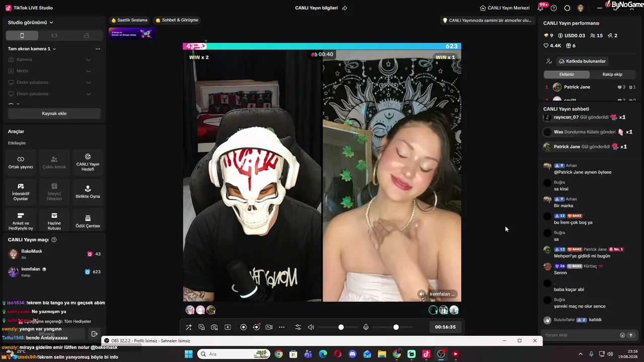Image resolution: width=644 pixels, height=362 pixels.
Task: Click the iremfalan mute speaker icon on video
Action: tap(422, 294)
